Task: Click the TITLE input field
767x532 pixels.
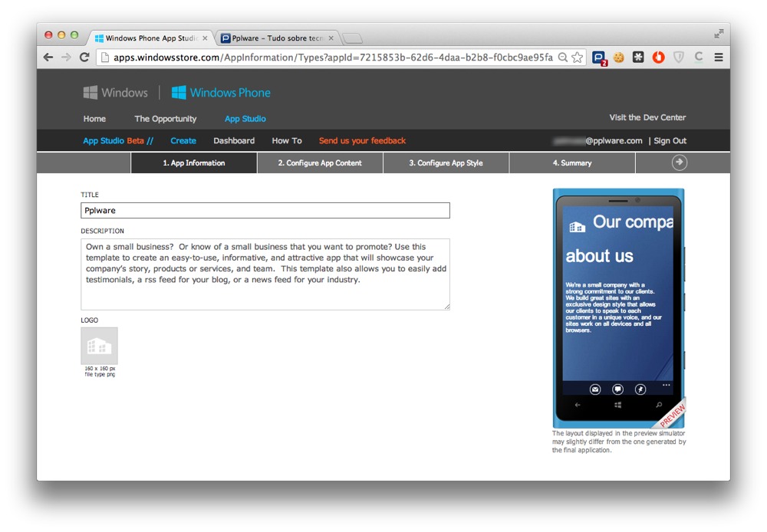Action: [x=265, y=210]
